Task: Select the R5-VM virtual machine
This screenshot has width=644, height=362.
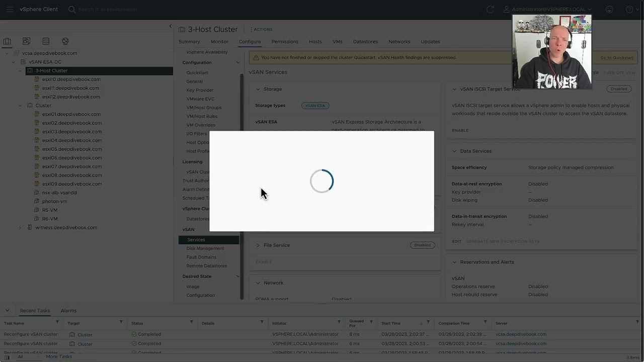Action: click(50, 210)
